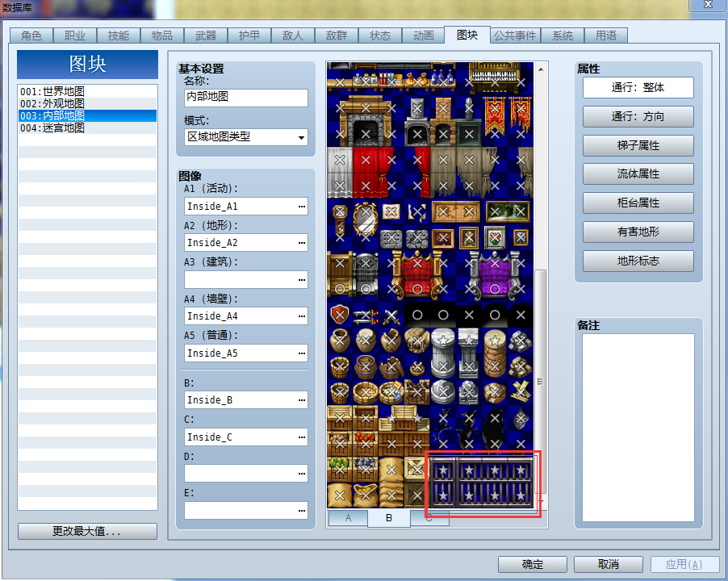
Task: Click the tile palette scrollbar thumb
Action: point(541,382)
